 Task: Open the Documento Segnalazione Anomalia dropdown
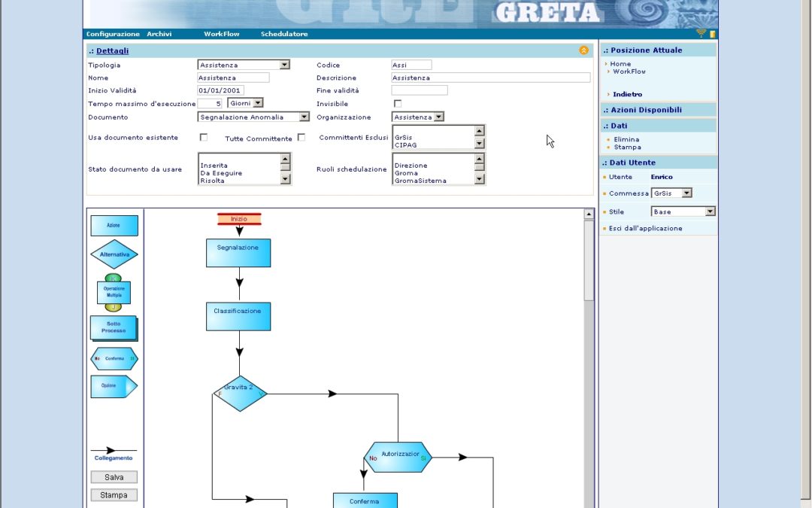[253, 117]
